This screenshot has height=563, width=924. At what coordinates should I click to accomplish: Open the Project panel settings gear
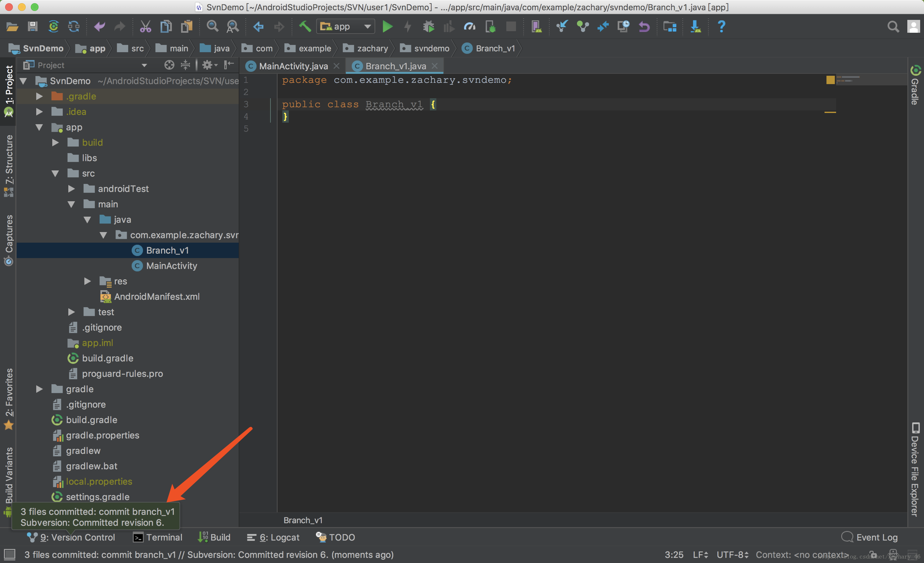pos(210,65)
